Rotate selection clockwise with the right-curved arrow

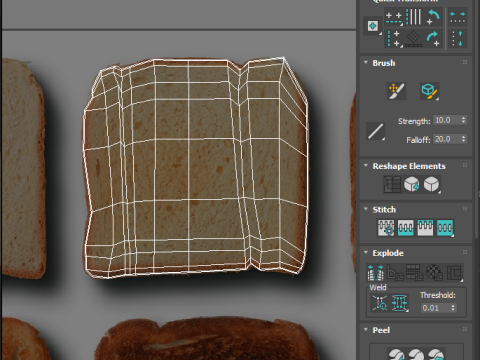(433, 39)
